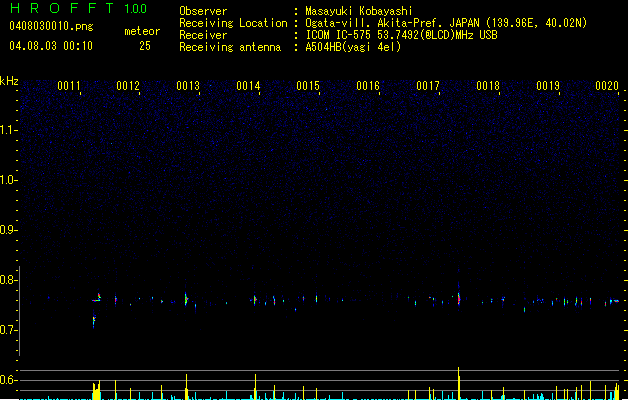The width and height of the screenshot is (629, 400).
Task: Click the meteor label
Action: 142,31
